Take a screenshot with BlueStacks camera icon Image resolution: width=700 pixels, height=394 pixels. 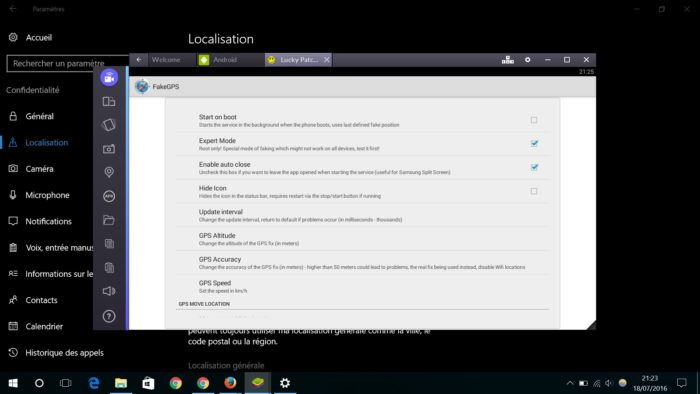coord(109,149)
